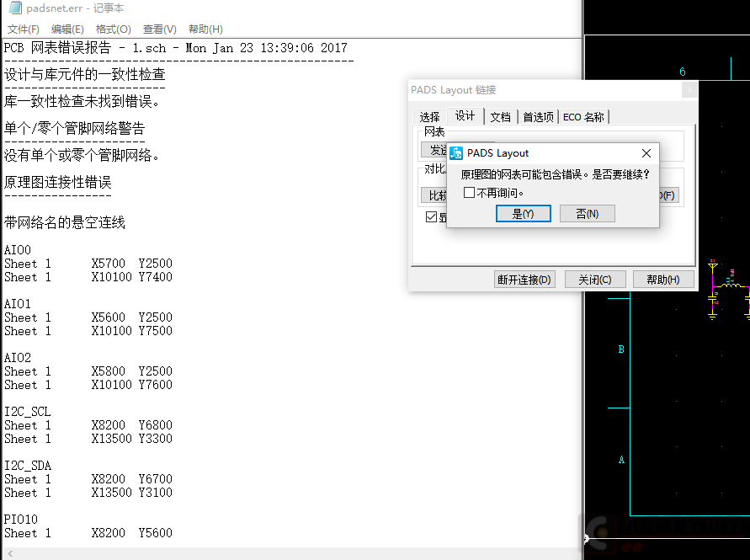Click the AIO1 net name text
This screenshot has width=750, height=560.
(x=18, y=304)
